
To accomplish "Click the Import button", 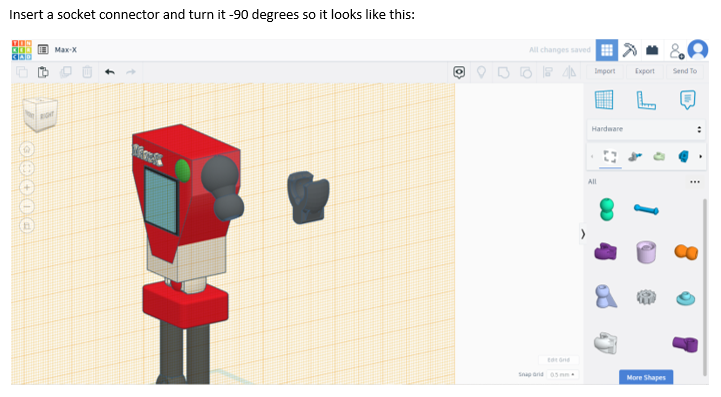I will tap(604, 71).
